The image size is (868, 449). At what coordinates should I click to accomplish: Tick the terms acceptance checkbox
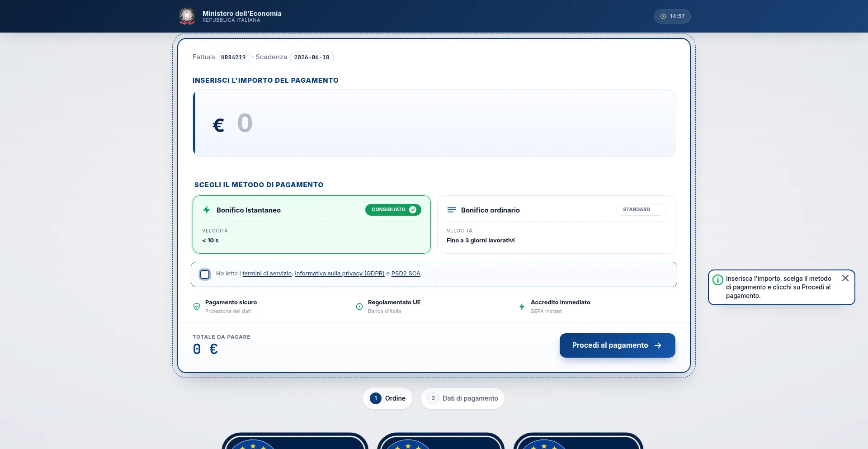[x=205, y=274]
